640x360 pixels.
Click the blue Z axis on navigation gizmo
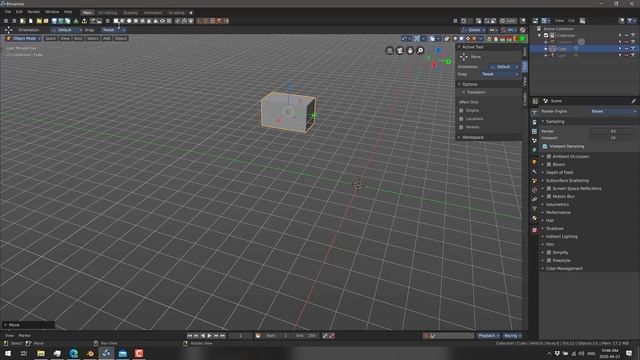click(438, 51)
